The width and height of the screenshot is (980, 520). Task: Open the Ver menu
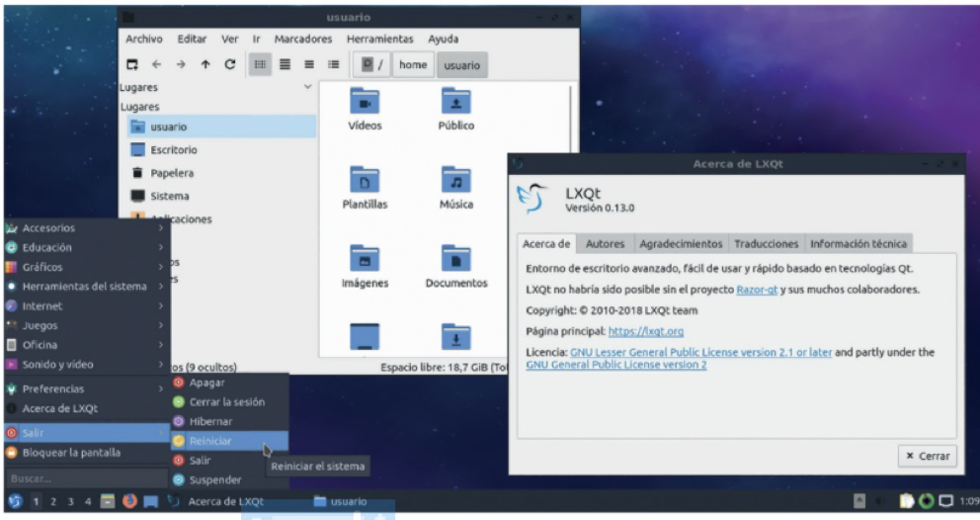pyautogui.click(x=230, y=39)
